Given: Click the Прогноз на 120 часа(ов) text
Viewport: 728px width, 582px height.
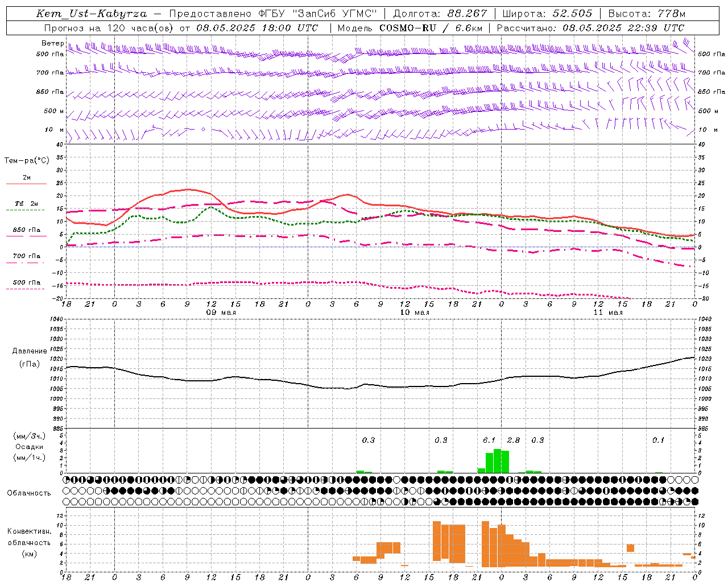Looking at the screenshot, I should pos(109,28).
